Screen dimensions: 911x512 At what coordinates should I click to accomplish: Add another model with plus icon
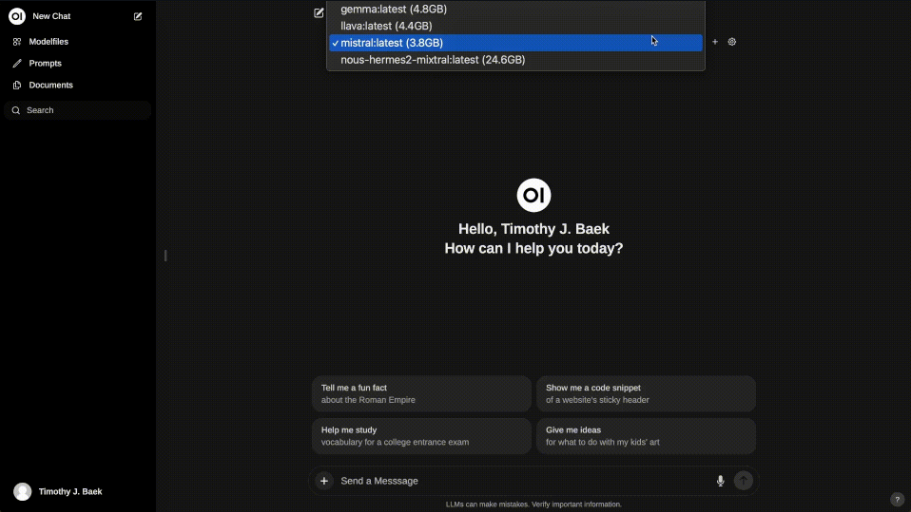coord(715,42)
